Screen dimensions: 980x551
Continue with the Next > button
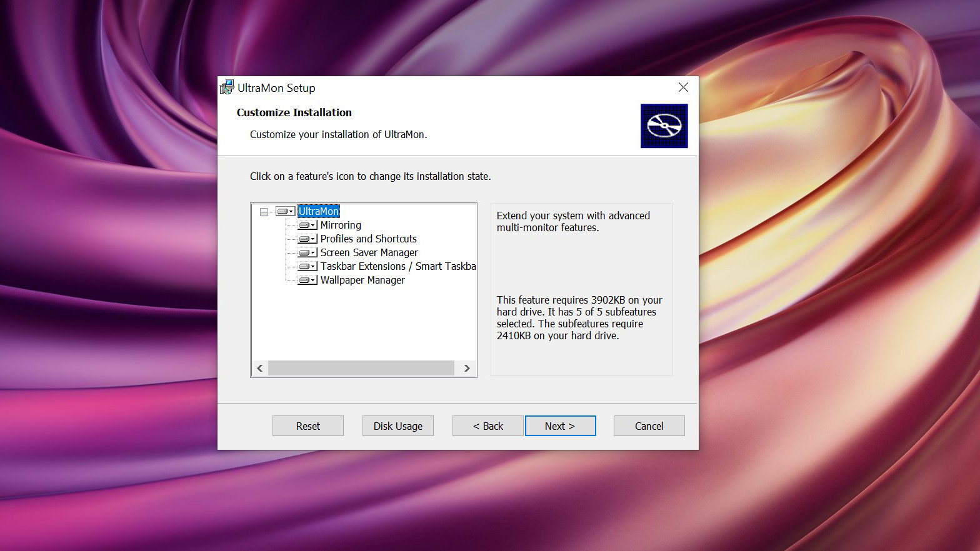(561, 426)
